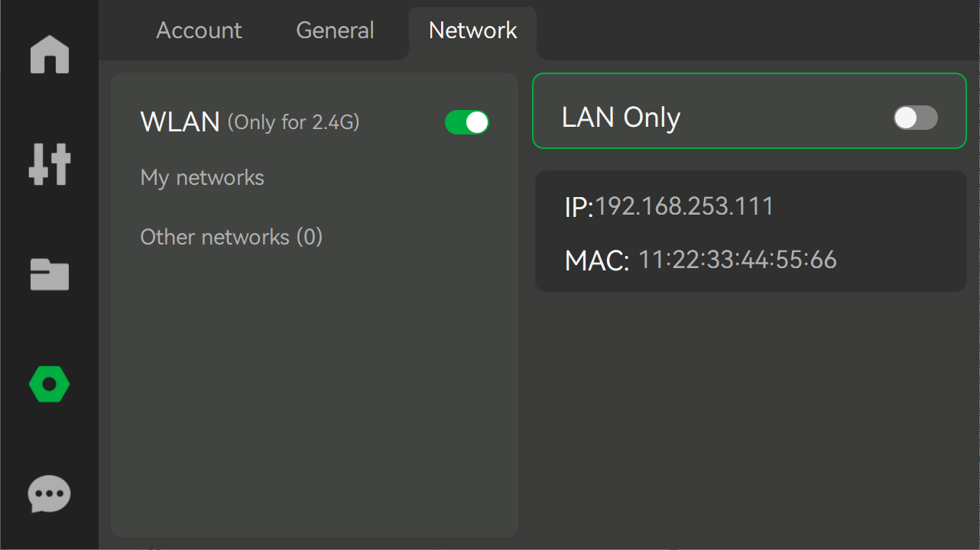
Task: Click the WLAN heading text
Action: point(180,121)
